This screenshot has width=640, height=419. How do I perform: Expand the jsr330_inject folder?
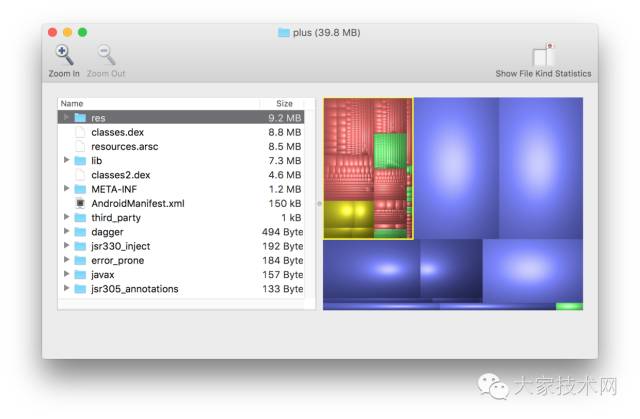[66, 245]
